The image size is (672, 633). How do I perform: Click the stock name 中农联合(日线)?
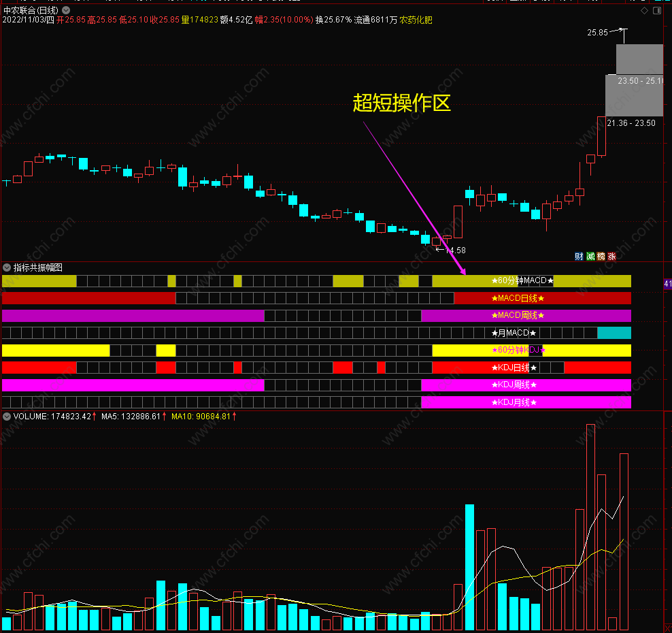tap(31, 10)
